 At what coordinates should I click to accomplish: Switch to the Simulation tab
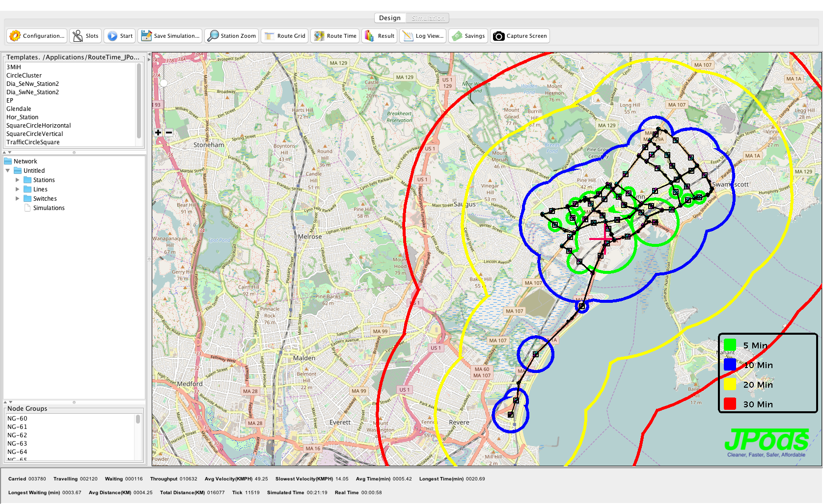(428, 18)
